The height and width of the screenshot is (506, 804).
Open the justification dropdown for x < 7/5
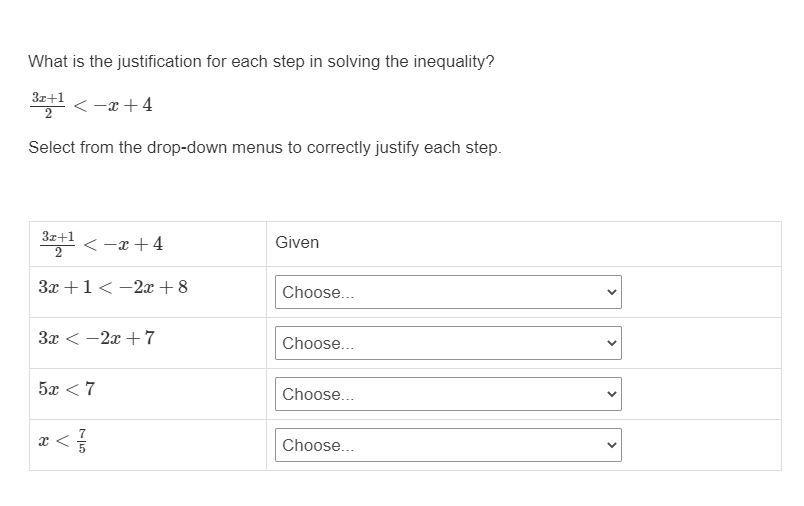point(447,445)
